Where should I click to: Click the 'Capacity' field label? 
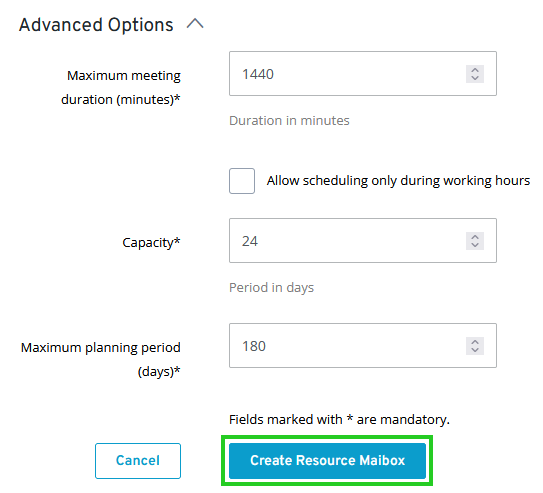click(x=151, y=243)
